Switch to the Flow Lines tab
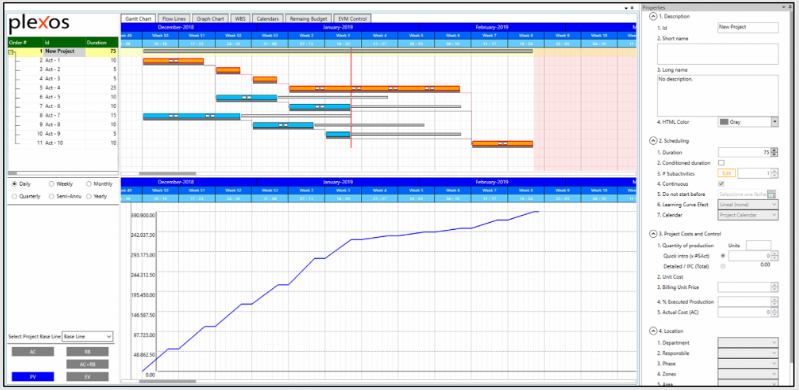799x390 pixels. coord(174,18)
